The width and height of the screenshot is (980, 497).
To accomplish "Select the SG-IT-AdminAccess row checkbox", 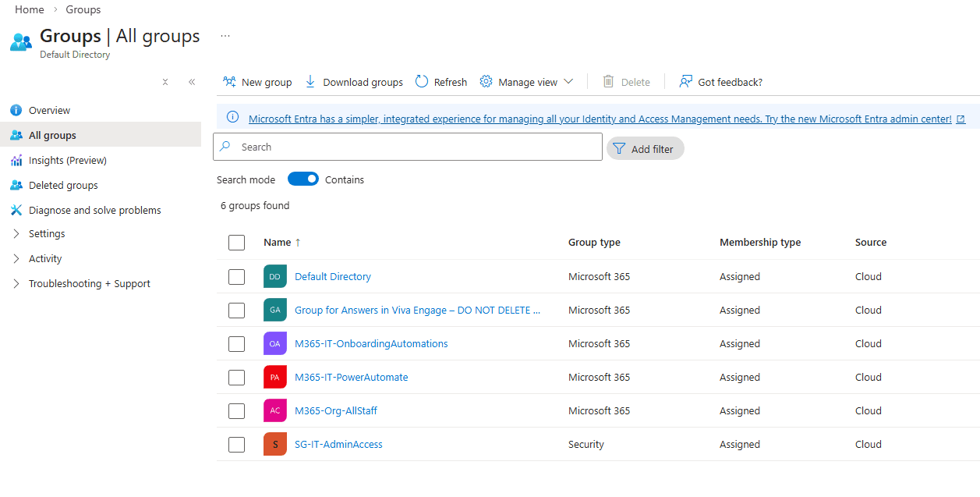I will click(x=236, y=445).
